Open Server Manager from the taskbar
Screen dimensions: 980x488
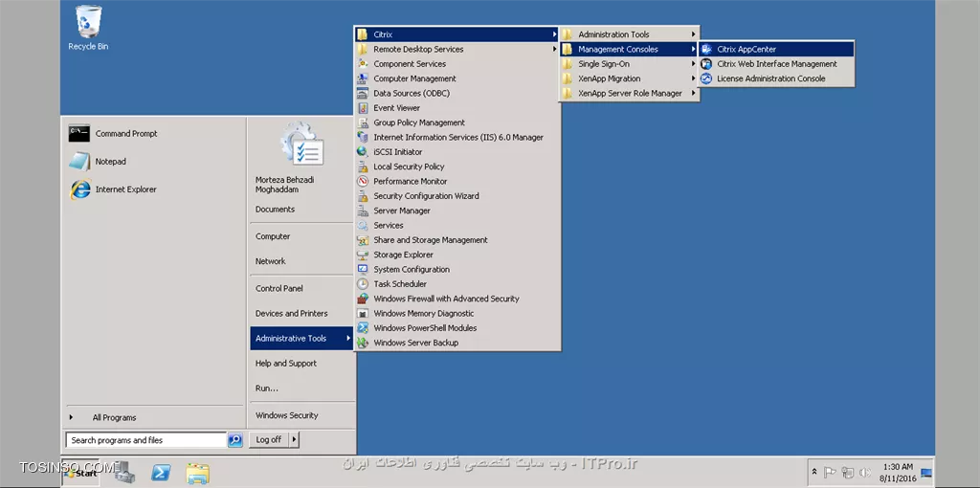coord(124,473)
